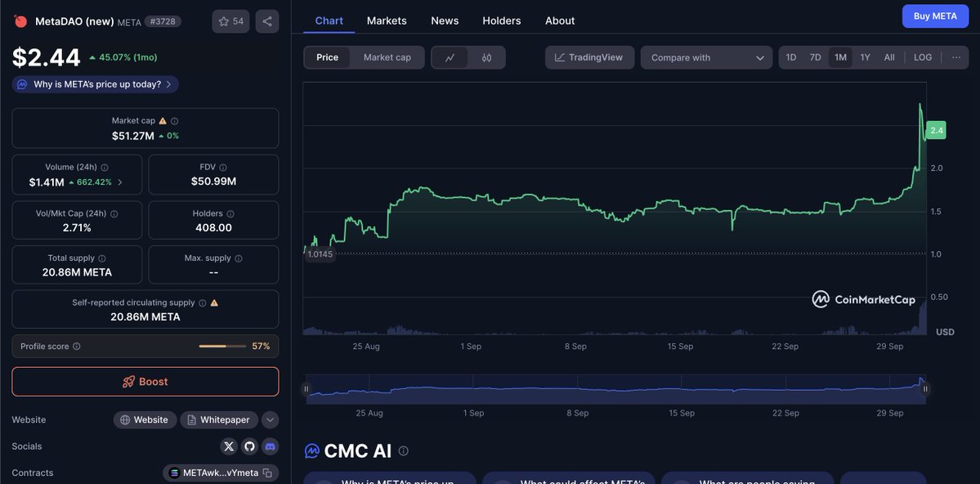Copy the METAwk...vYmeta contract address icon
Screen dimensions: 980x484
pyautogui.click(x=267, y=473)
